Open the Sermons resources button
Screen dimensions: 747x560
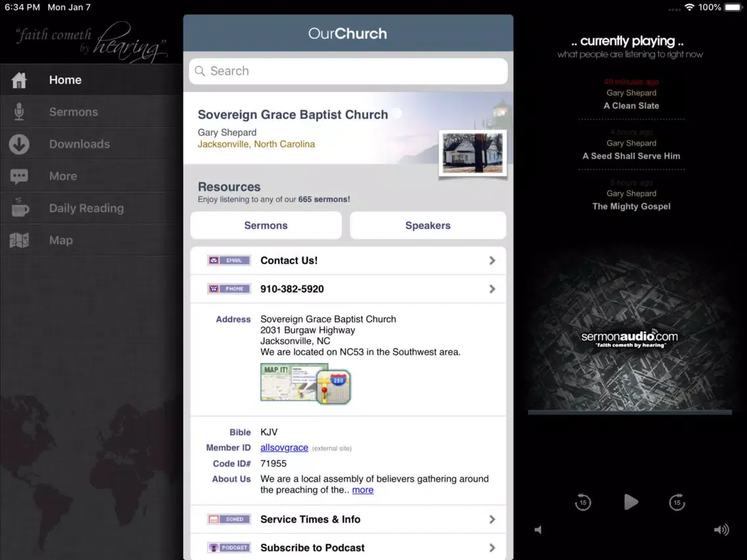tap(266, 225)
